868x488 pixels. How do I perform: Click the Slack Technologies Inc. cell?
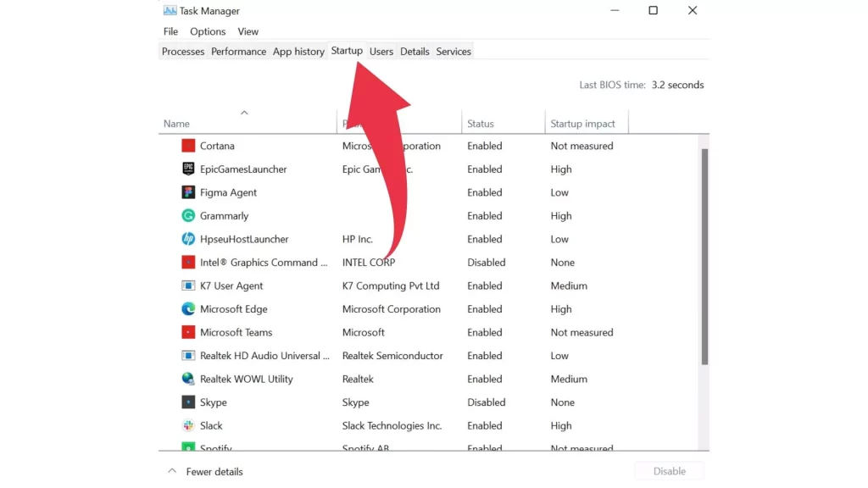[392, 425]
